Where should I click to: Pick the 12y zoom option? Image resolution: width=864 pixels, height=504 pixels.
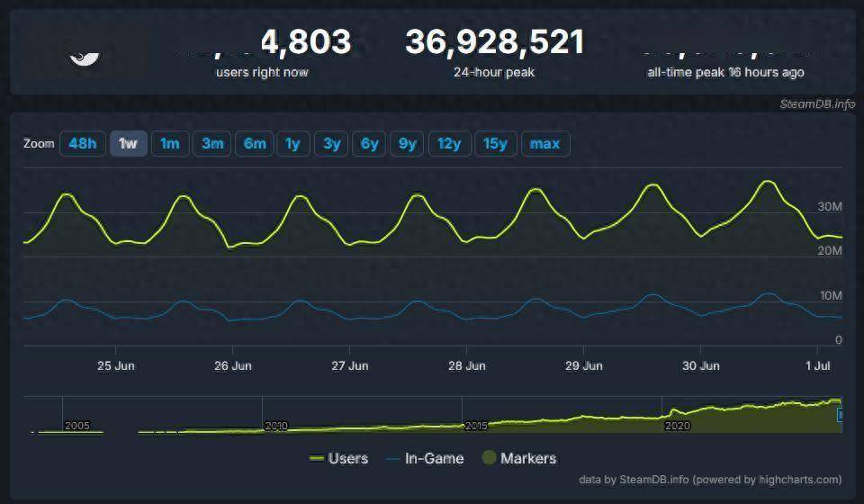coord(450,144)
